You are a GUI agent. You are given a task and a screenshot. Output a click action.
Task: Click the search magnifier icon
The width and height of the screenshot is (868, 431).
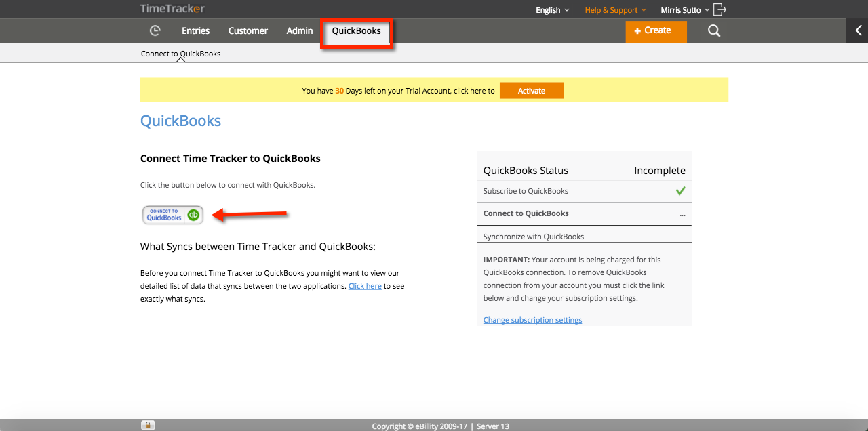(714, 30)
